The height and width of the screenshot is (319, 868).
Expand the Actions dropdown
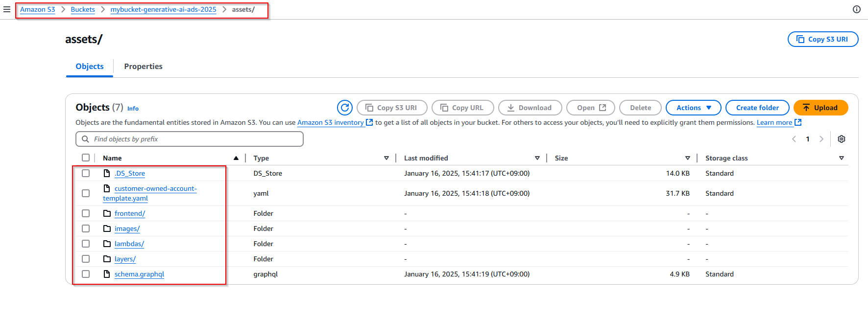click(693, 108)
